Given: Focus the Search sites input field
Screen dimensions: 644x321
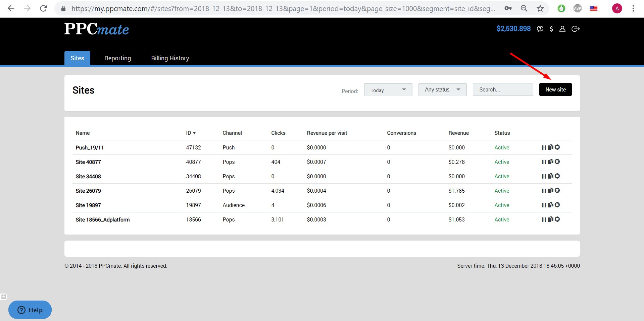Looking at the screenshot, I should [x=503, y=90].
